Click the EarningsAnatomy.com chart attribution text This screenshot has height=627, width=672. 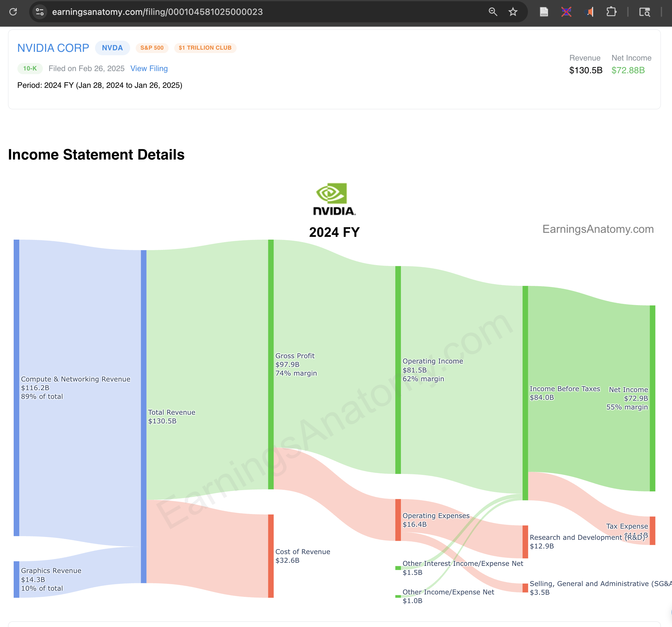tap(598, 229)
